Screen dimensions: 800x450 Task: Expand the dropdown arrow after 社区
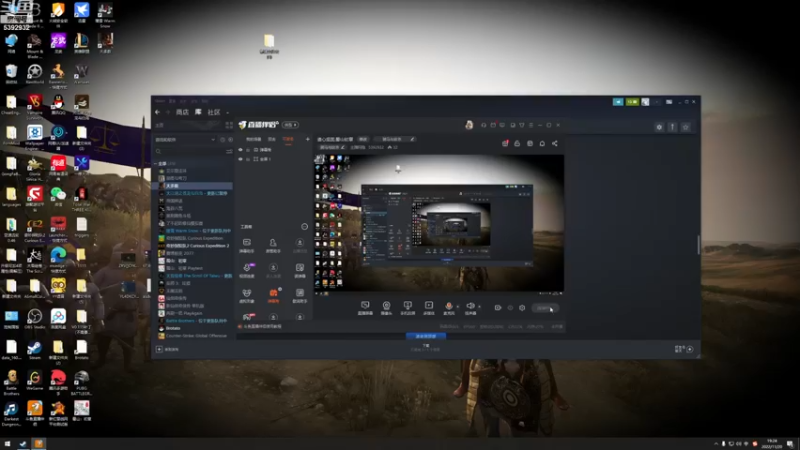tap(228, 113)
